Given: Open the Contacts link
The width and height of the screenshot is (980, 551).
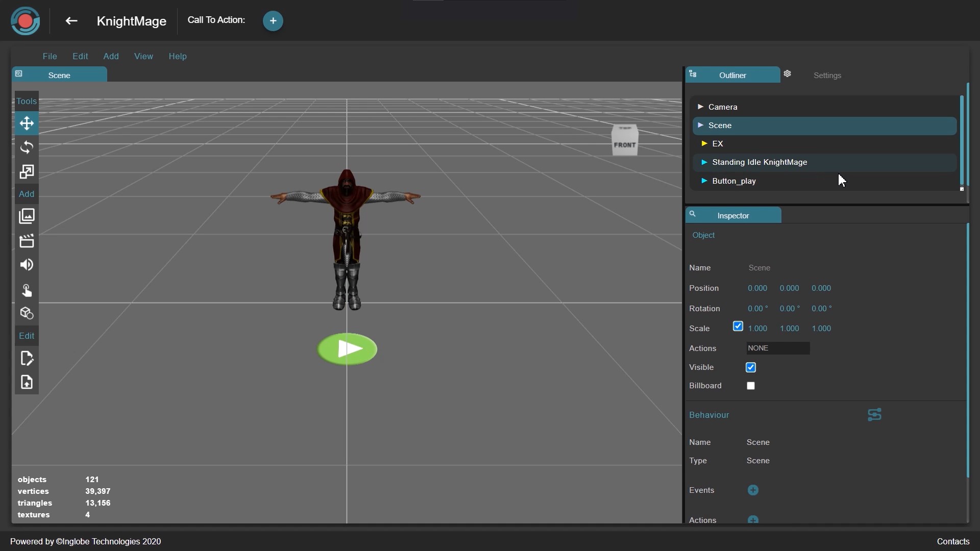Looking at the screenshot, I should pyautogui.click(x=953, y=542).
